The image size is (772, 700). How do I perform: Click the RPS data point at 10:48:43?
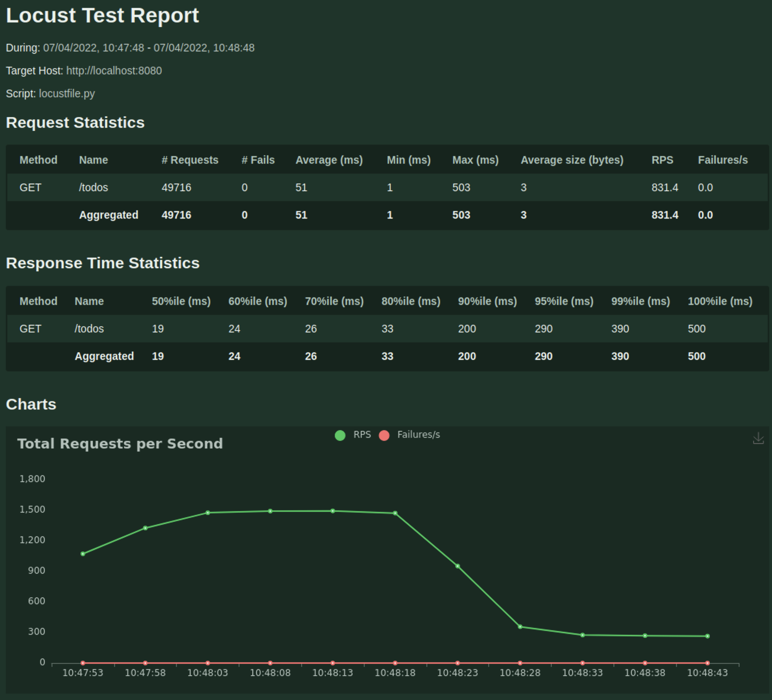pos(707,636)
